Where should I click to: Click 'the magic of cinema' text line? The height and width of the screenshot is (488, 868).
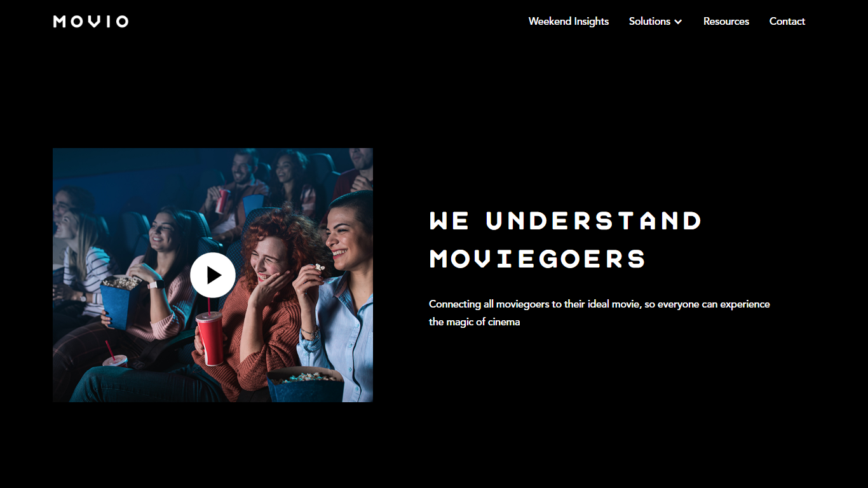point(475,322)
